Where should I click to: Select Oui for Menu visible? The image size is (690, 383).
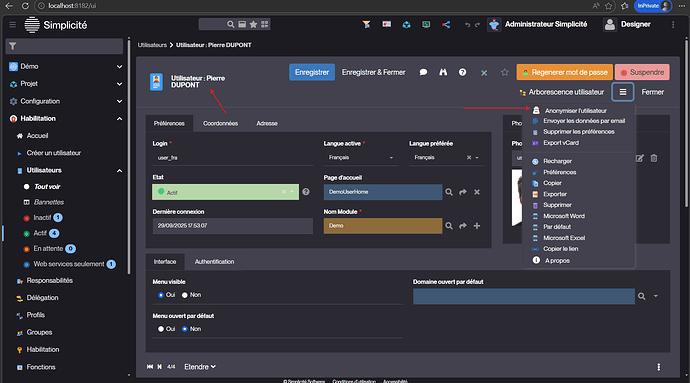click(x=161, y=295)
